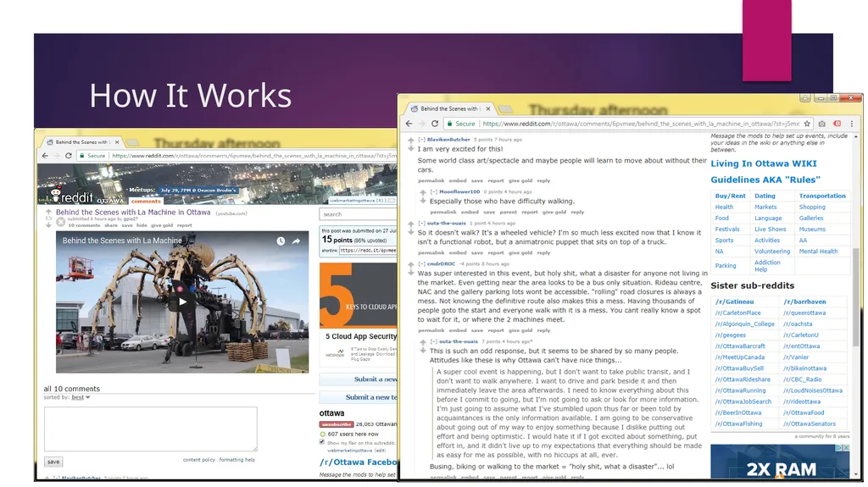Reload the page in right browser window
Image resolution: width=868 pixels, height=487 pixels.
pyautogui.click(x=435, y=124)
